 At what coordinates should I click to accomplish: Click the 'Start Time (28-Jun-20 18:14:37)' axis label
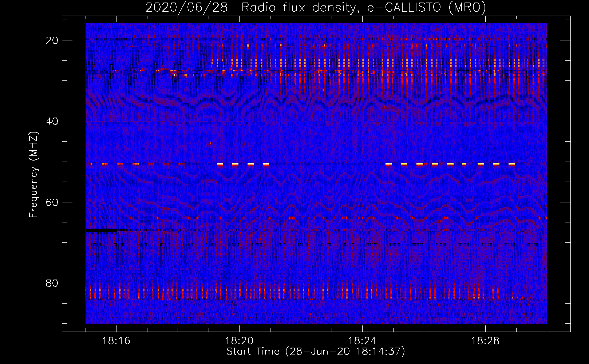click(x=316, y=352)
